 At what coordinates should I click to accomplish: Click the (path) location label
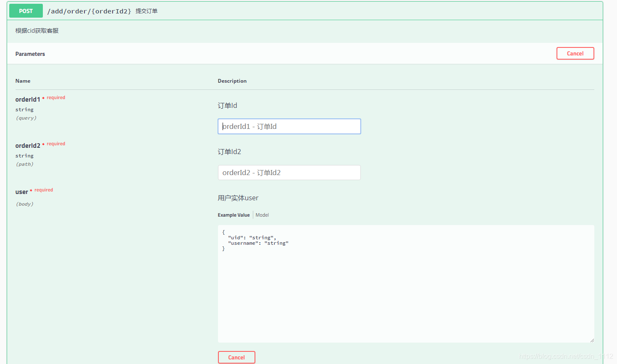coord(24,164)
